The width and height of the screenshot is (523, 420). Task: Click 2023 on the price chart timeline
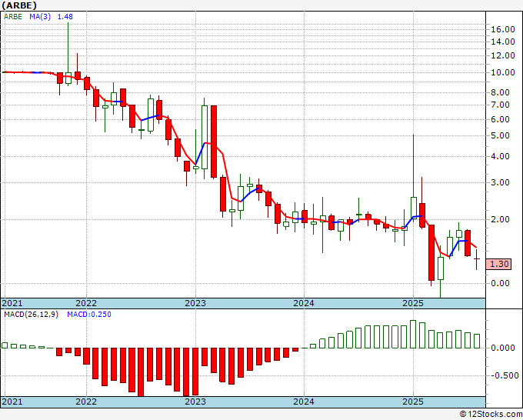pyautogui.click(x=195, y=303)
